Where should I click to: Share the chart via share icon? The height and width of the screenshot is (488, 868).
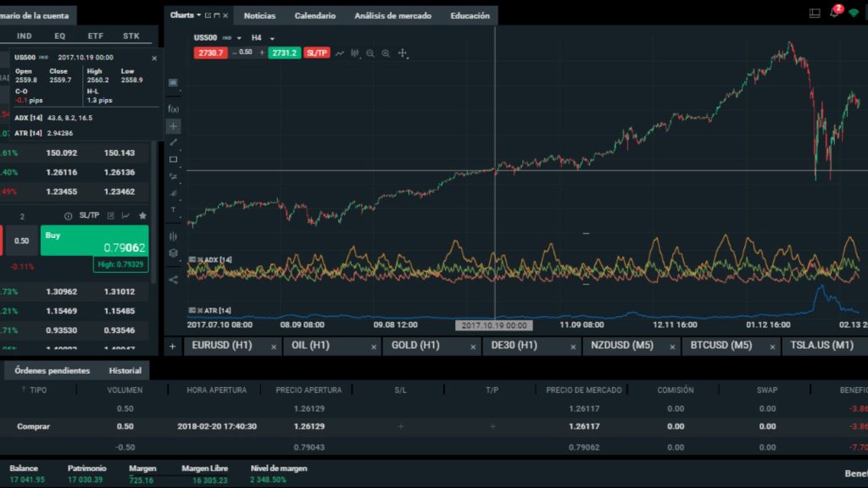pyautogui.click(x=173, y=280)
